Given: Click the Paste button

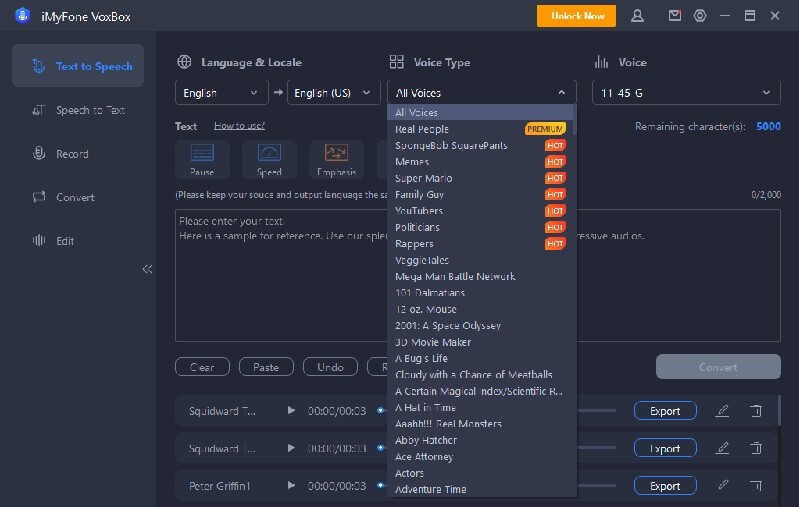Looking at the screenshot, I should pyautogui.click(x=266, y=367).
